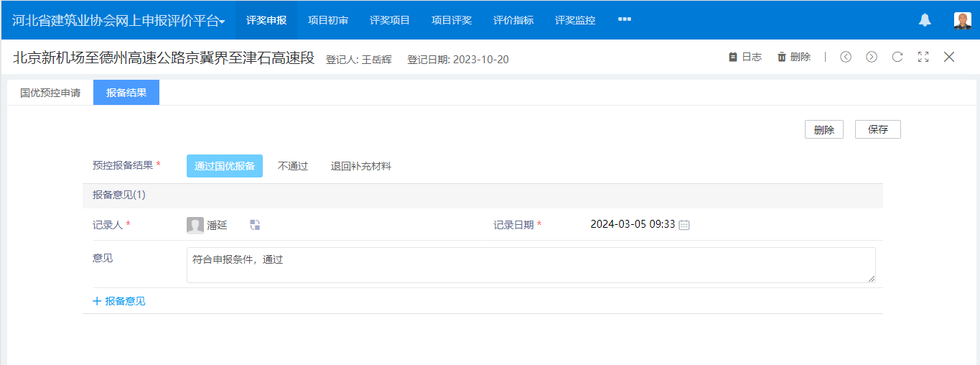This screenshot has height=365, width=980.
Task: Expand the more menu (•••) in navigation
Action: [x=625, y=19]
